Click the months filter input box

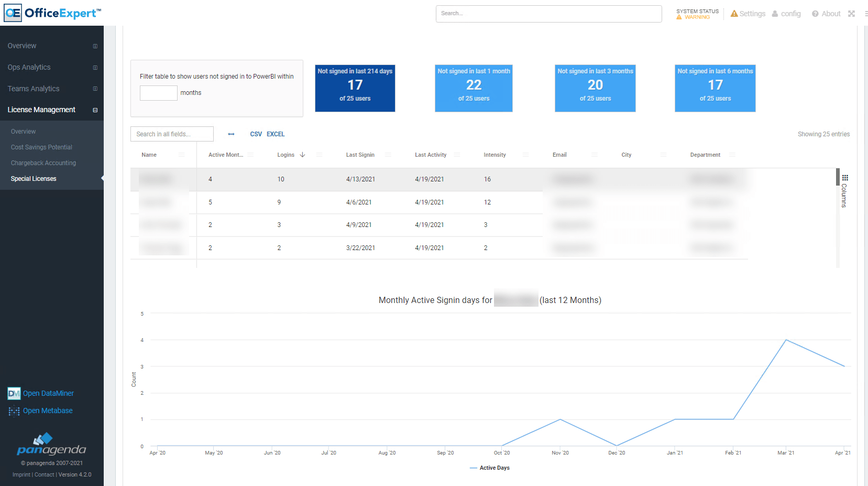(159, 93)
